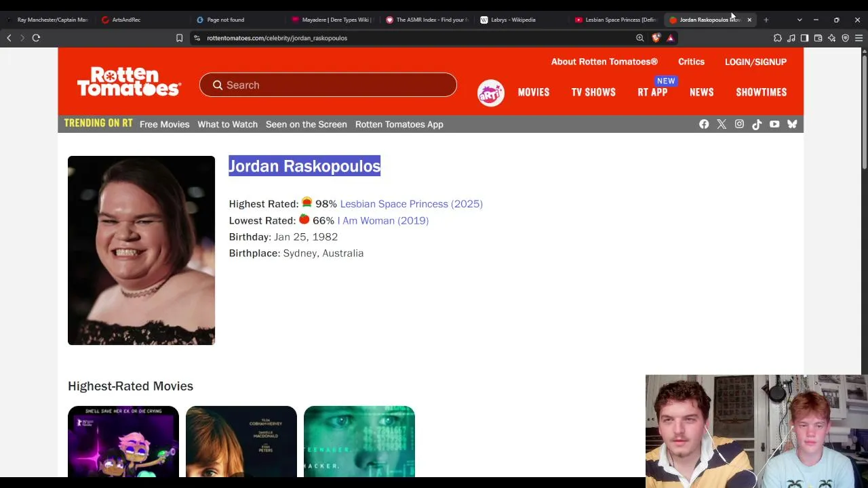Open Brave Shields lion icon
The image size is (868, 488).
click(x=656, y=38)
